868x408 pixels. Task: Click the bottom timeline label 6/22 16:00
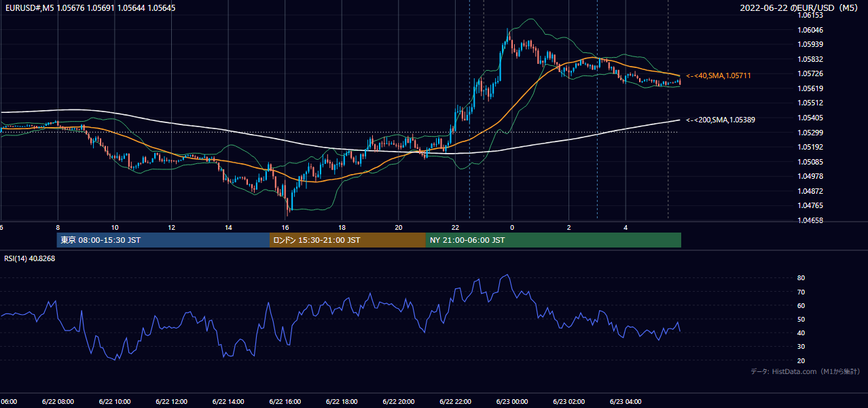point(285,401)
